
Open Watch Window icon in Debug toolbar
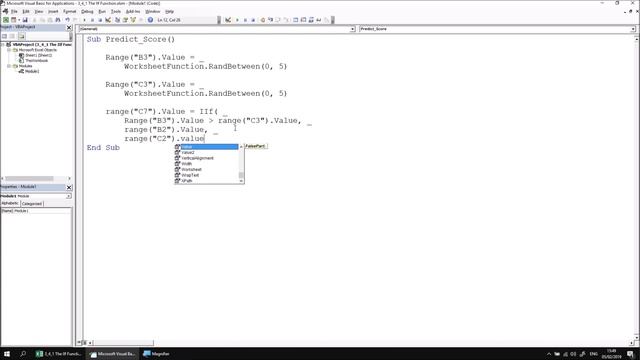pos(311,20)
